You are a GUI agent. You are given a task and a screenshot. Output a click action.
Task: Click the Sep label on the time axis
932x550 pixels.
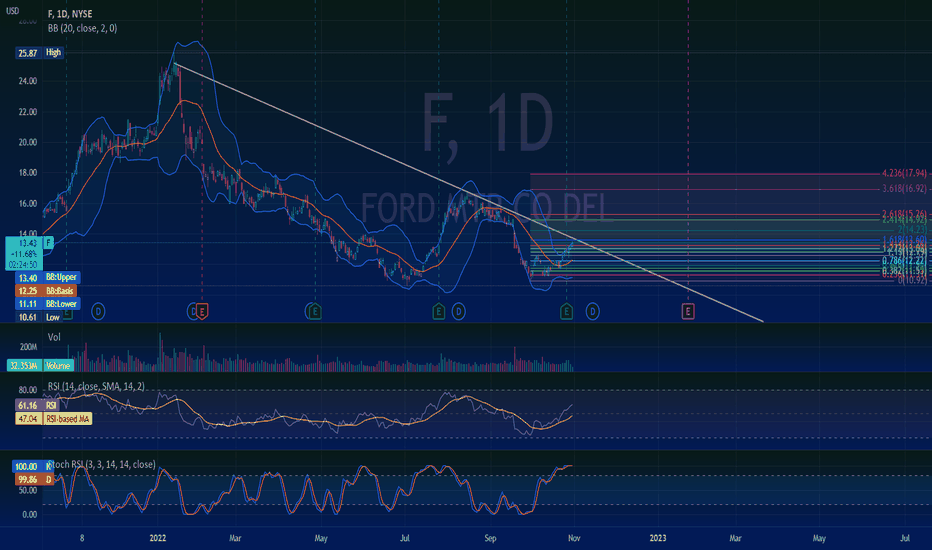tap(490, 538)
